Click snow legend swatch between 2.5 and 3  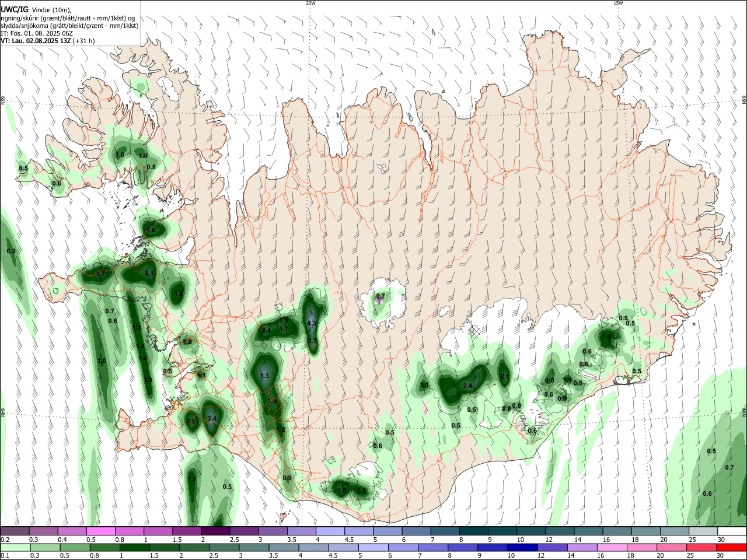click(x=245, y=531)
